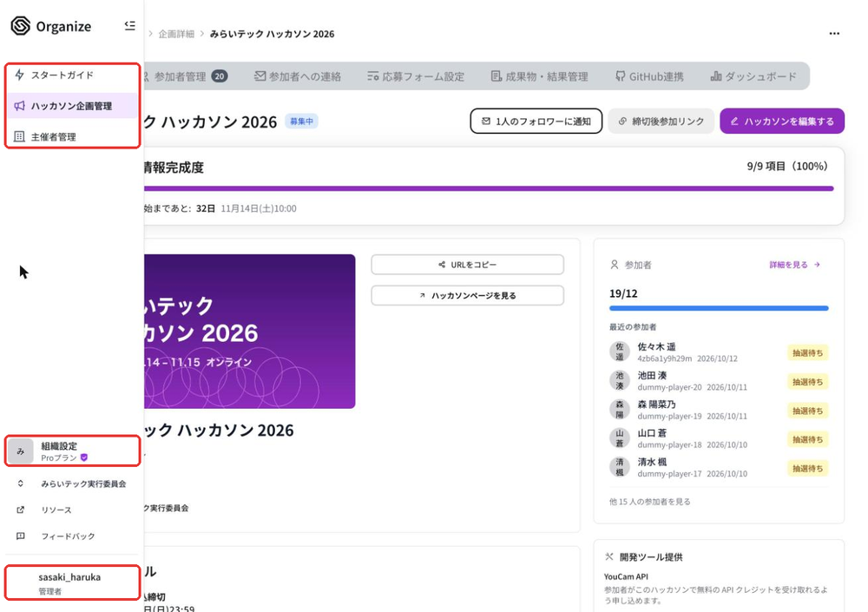Screen dimensions: 868x612
Task: Click the GitHub icon on GitHub連携 tab
Action: point(621,76)
